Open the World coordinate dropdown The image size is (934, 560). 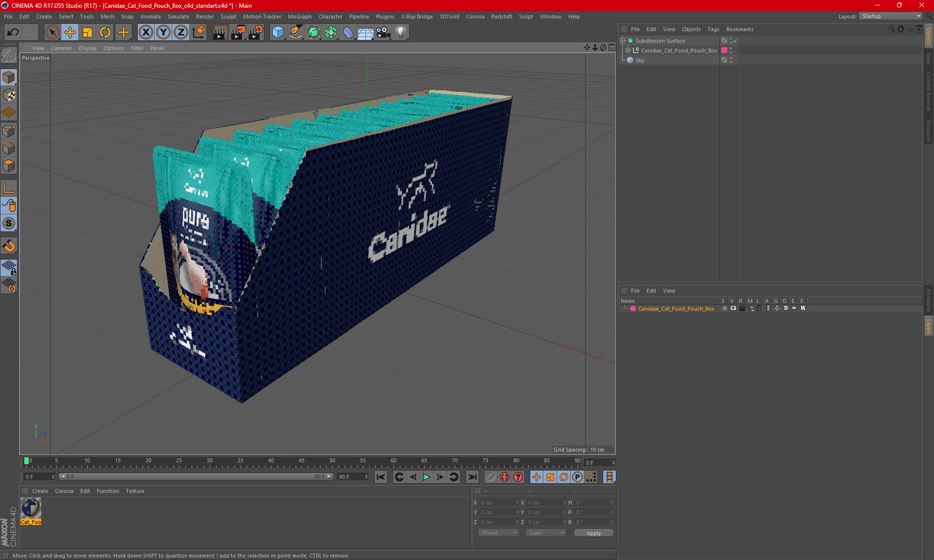[x=499, y=533]
